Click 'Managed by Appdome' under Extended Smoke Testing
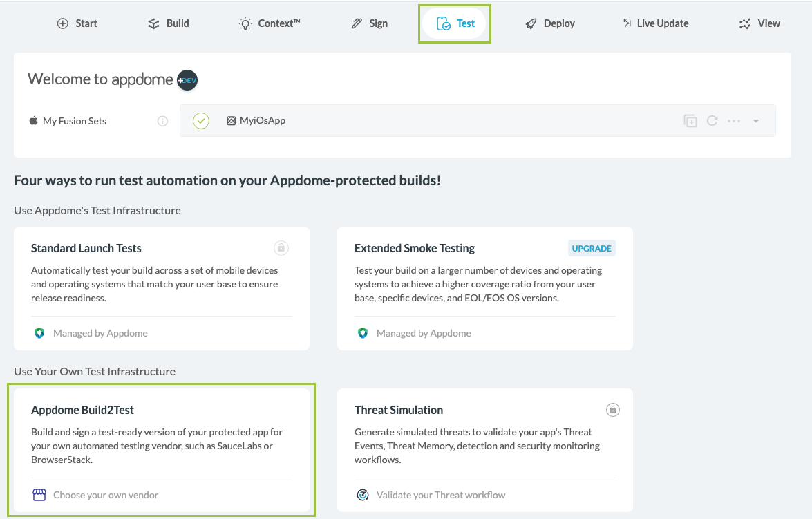The width and height of the screenshot is (812, 519). point(424,333)
